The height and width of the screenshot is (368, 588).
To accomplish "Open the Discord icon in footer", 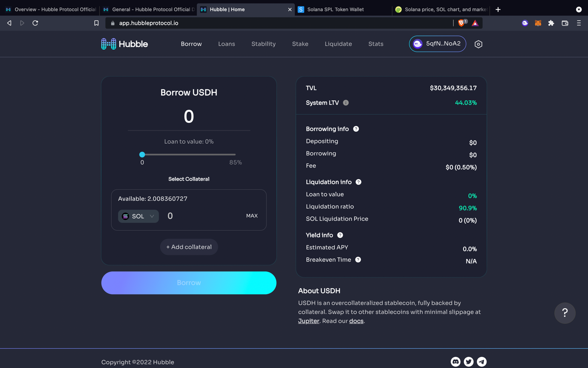I will [x=455, y=362].
